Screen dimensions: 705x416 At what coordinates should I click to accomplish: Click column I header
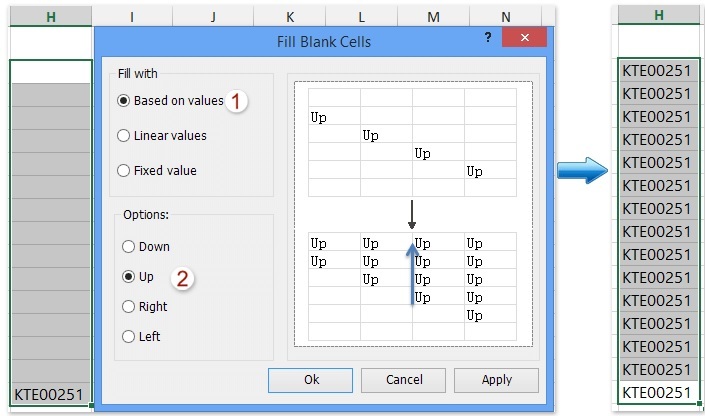click(x=132, y=17)
